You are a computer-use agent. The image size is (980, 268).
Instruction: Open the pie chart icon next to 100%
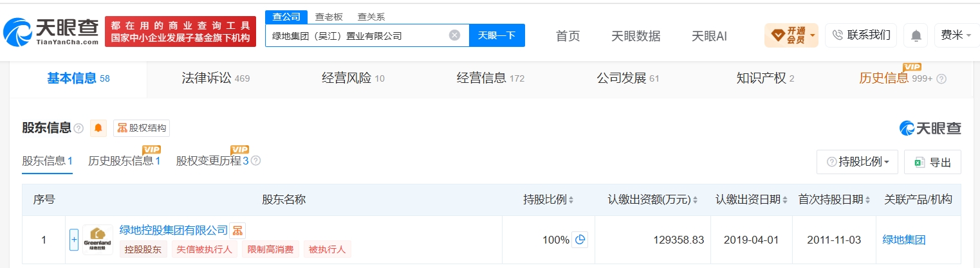580,240
